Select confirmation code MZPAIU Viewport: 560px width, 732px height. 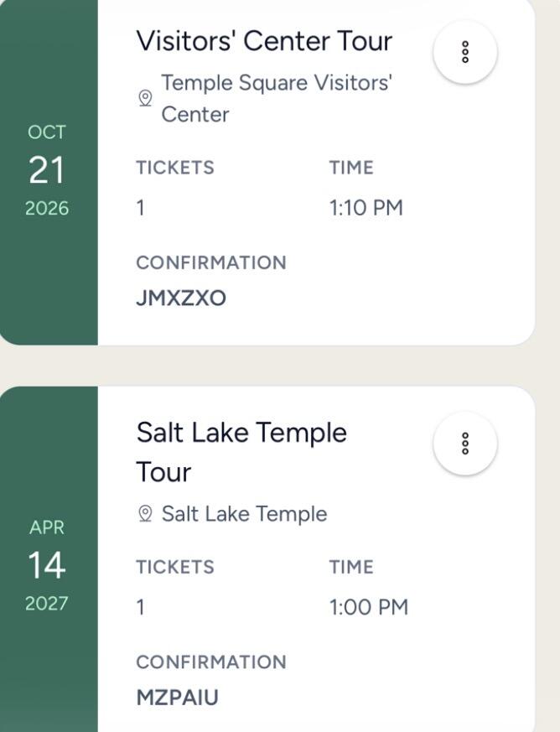tap(178, 698)
